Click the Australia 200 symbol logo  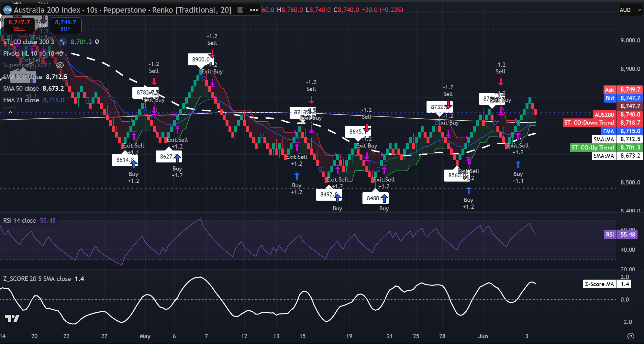[x=7, y=10]
